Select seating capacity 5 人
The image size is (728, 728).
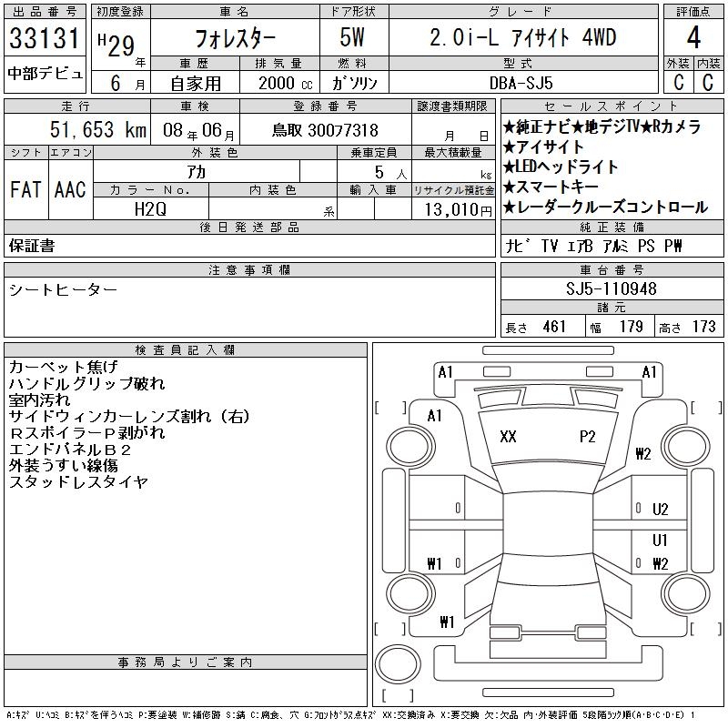pyautogui.click(x=391, y=173)
